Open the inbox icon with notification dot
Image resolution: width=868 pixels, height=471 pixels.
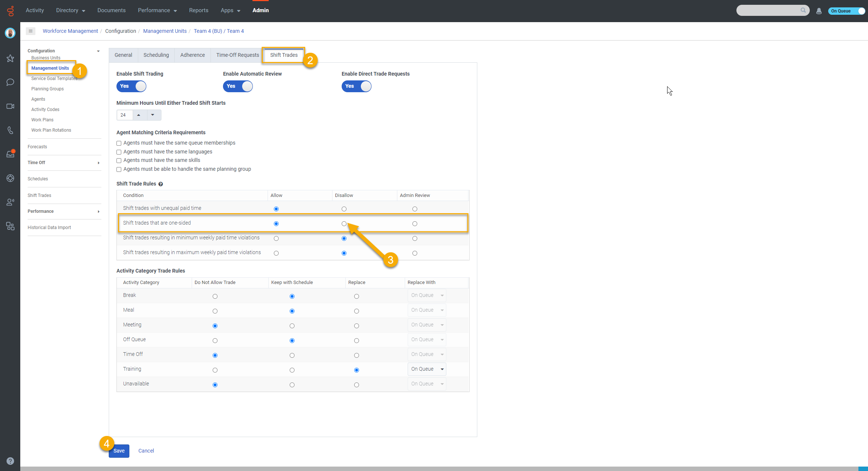click(x=10, y=154)
